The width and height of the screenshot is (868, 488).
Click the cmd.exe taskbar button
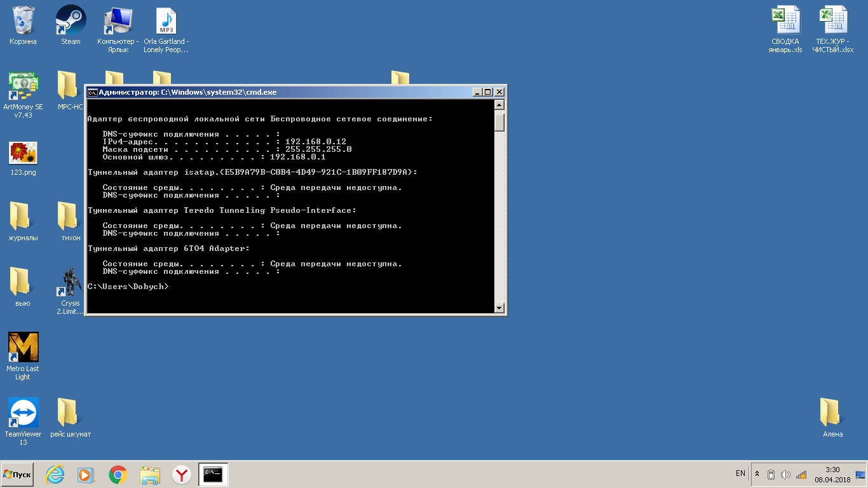tap(214, 475)
